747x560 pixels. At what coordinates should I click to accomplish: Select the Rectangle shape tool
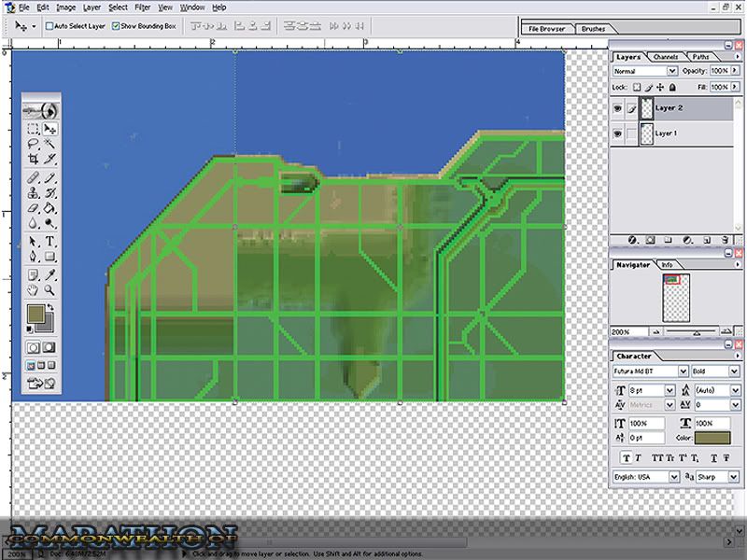[49, 256]
